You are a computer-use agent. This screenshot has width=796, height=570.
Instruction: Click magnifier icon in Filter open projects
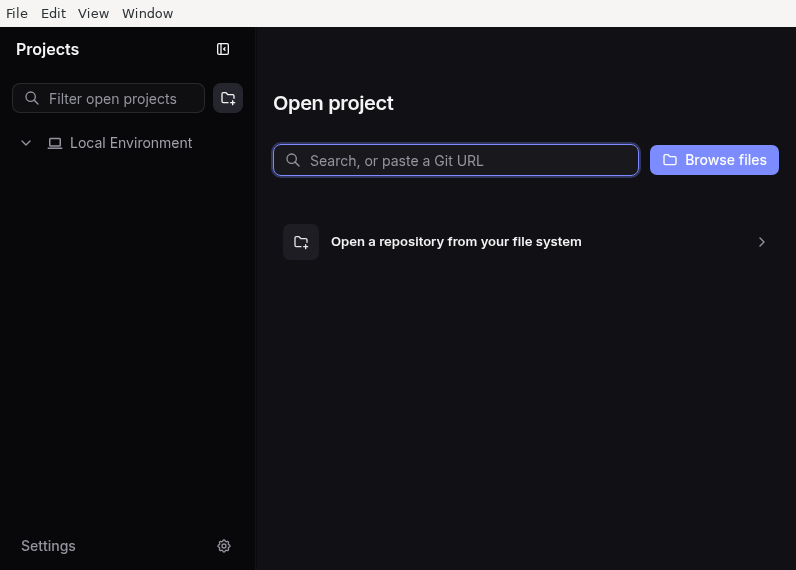click(32, 98)
